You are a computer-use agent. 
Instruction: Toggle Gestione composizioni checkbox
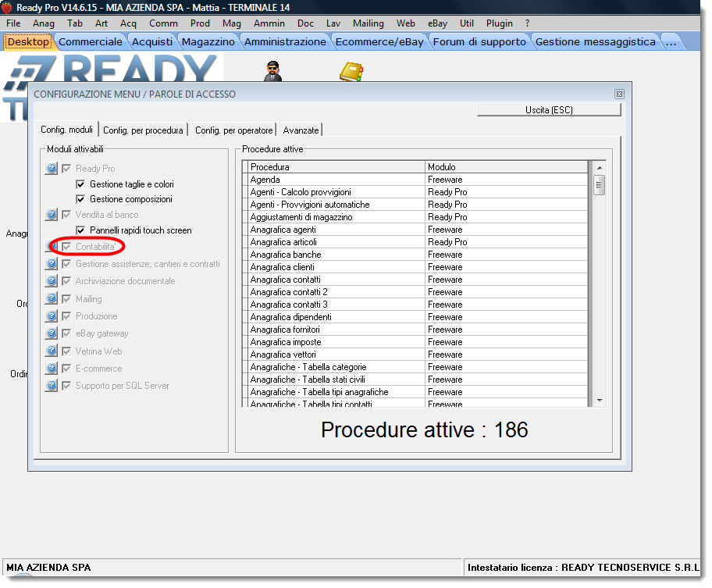[80, 199]
